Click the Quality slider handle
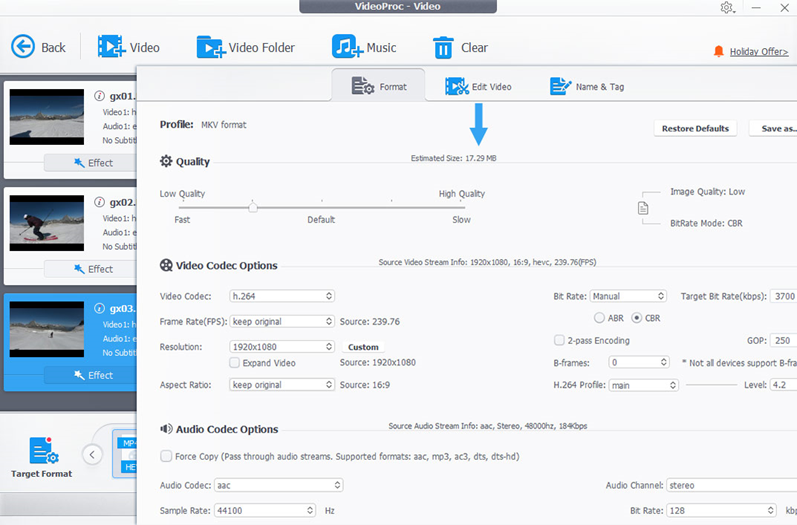The width and height of the screenshot is (797, 525). (x=253, y=206)
